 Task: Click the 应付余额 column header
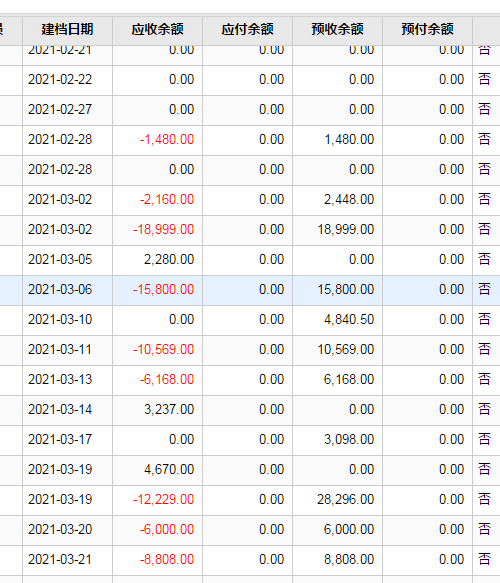[x=247, y=29]
